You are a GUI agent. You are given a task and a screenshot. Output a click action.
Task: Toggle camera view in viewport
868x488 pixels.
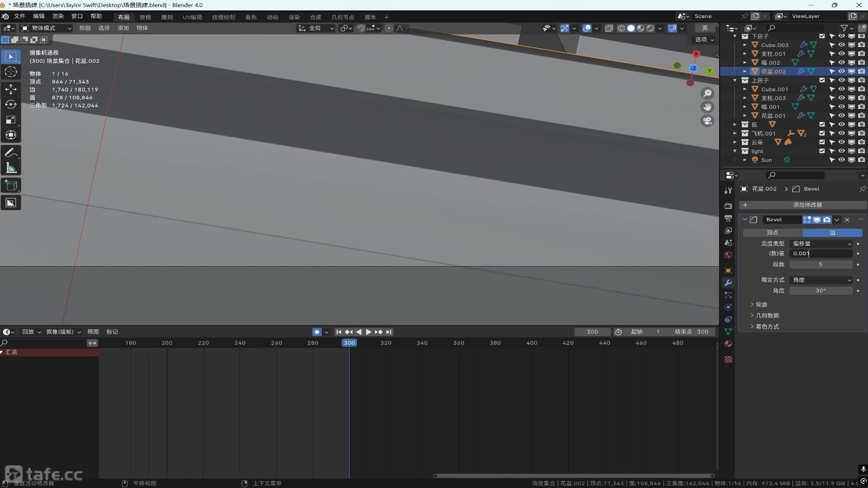[707, 121]
